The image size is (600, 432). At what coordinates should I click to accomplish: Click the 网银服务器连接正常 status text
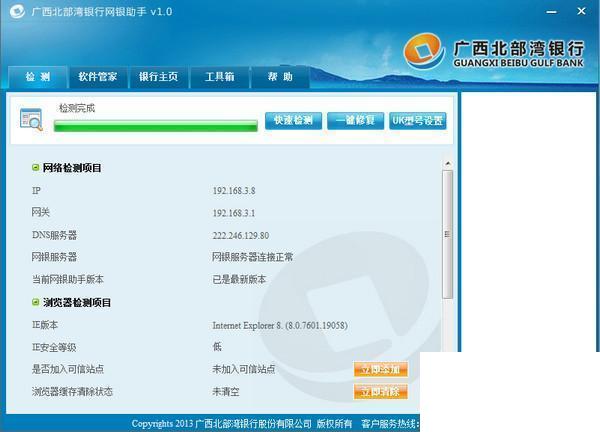pyautogui.click(x=253, y=257)
